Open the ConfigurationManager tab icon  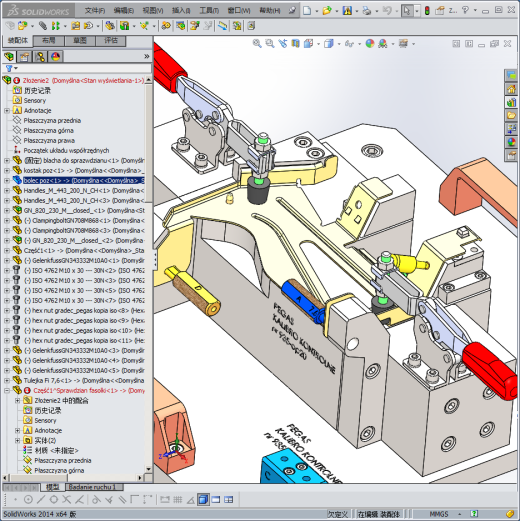pyautogui.click(x=40, y=57)
